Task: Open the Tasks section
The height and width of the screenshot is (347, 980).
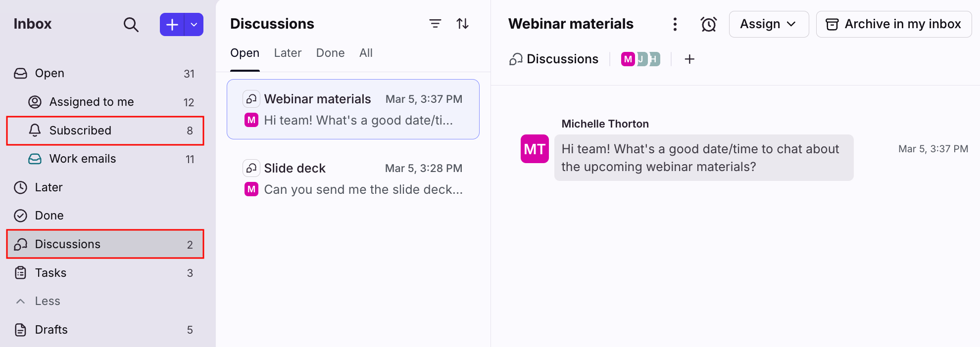Action: [x=50, y=273]
